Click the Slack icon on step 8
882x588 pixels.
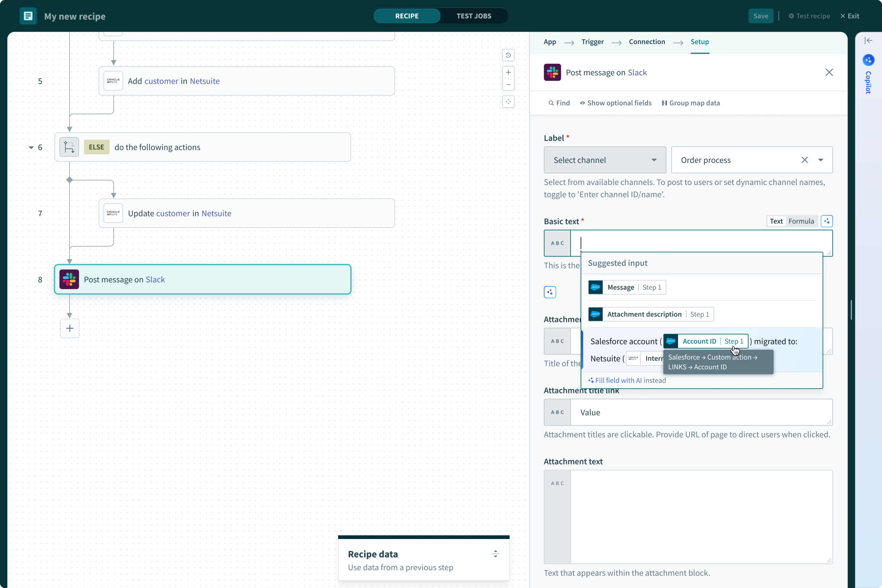tap(69, 279)
